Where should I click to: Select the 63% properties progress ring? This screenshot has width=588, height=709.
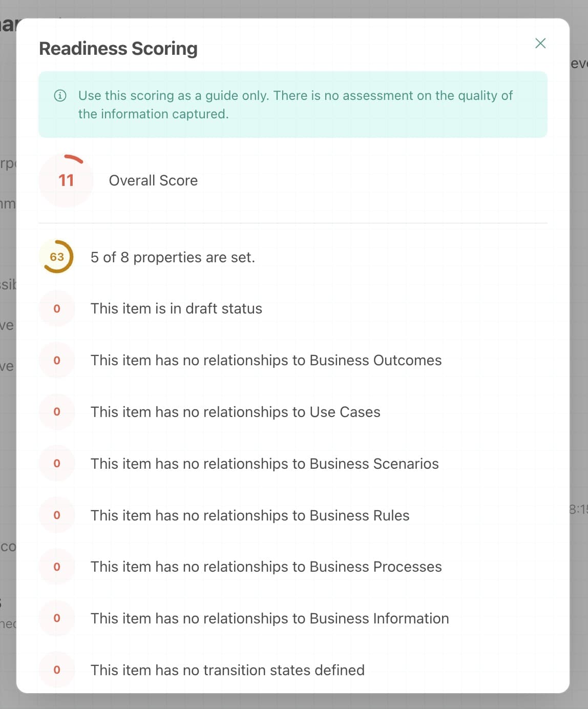point(57,257)
